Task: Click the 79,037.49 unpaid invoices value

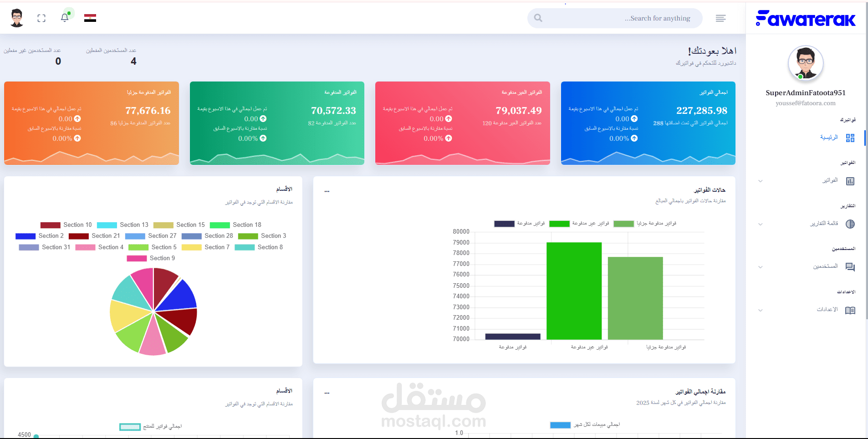Action: 519,111
